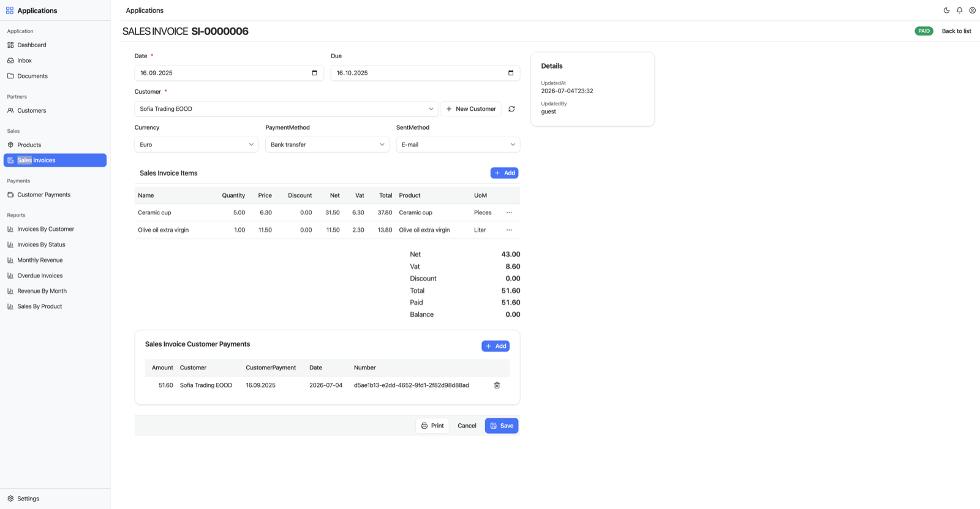The width and height of the screenshot is (980, 509).
Task: Open user account profile icon
Action: 972,10
